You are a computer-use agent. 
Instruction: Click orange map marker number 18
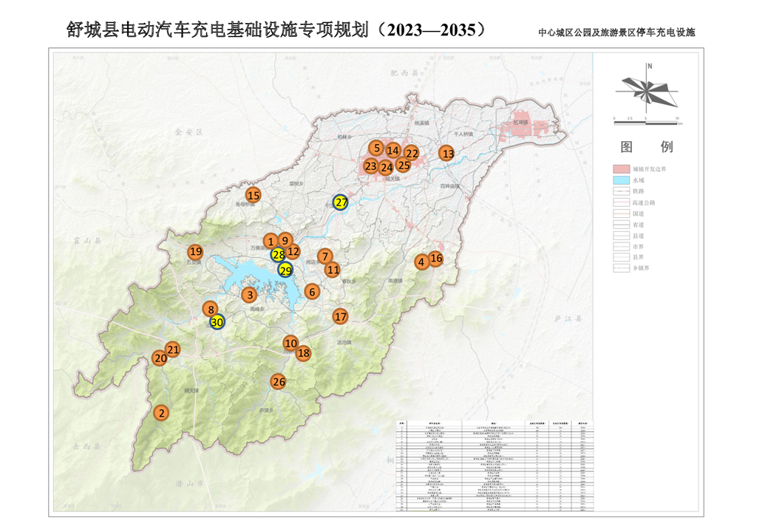[x=303, y=353]
